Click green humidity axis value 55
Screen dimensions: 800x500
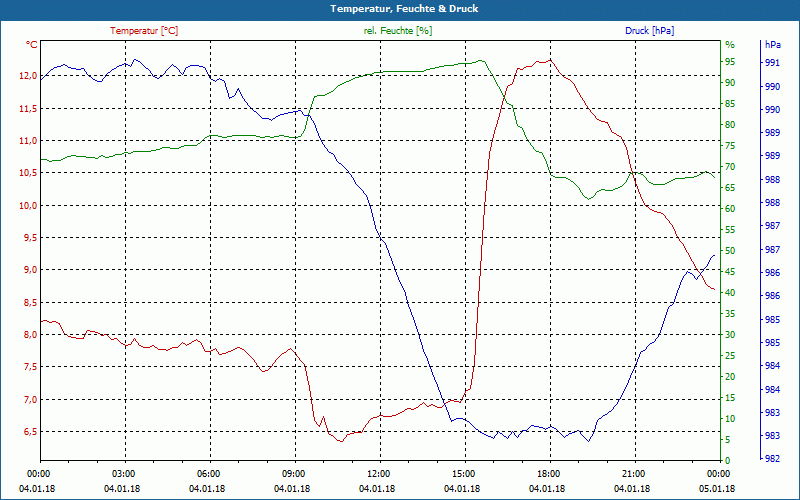730,230
